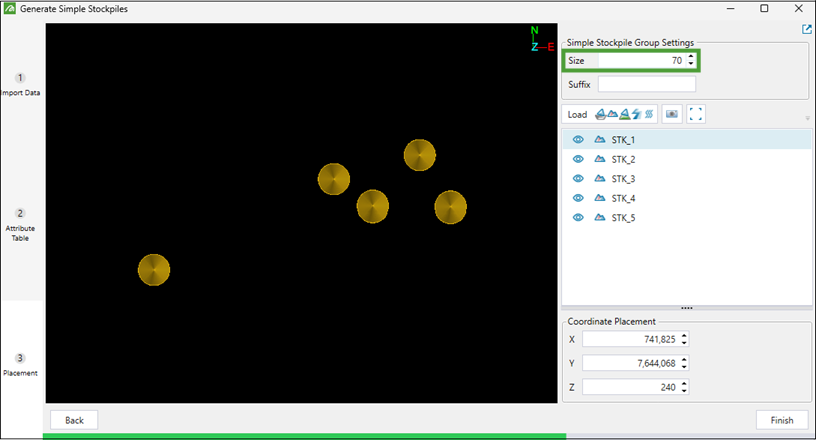The image size is (816, 440).
Task: Click the Load icon showing plain mountain peaks
Action: point(613,114)
